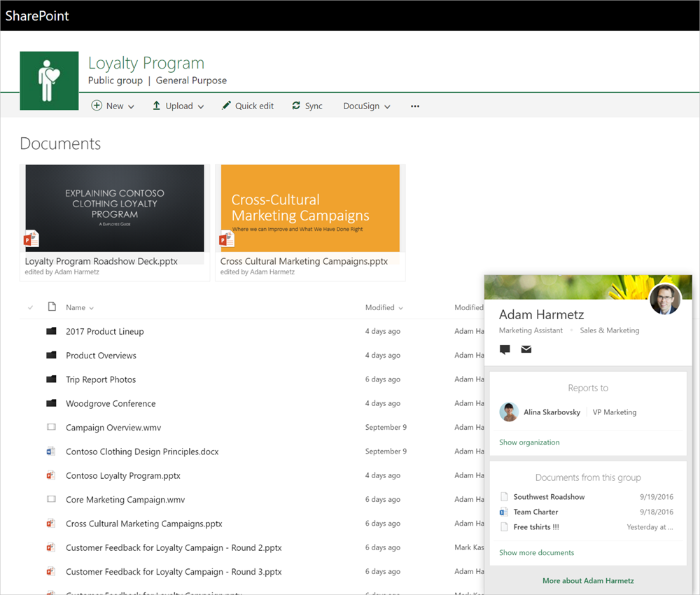Click Quick edit pencil button
The image size is (700, 595).
[248, 106]
